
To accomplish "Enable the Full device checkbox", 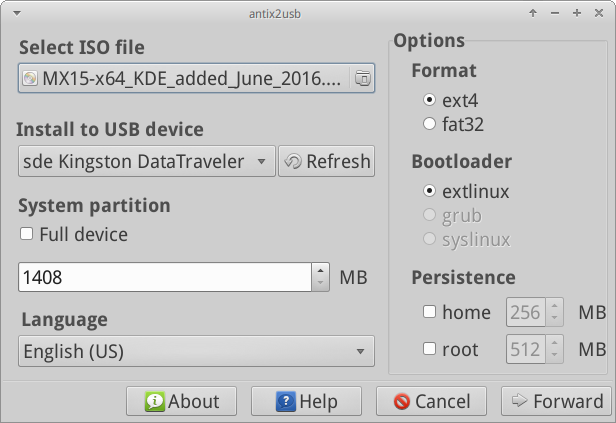I will pos(26,234).
